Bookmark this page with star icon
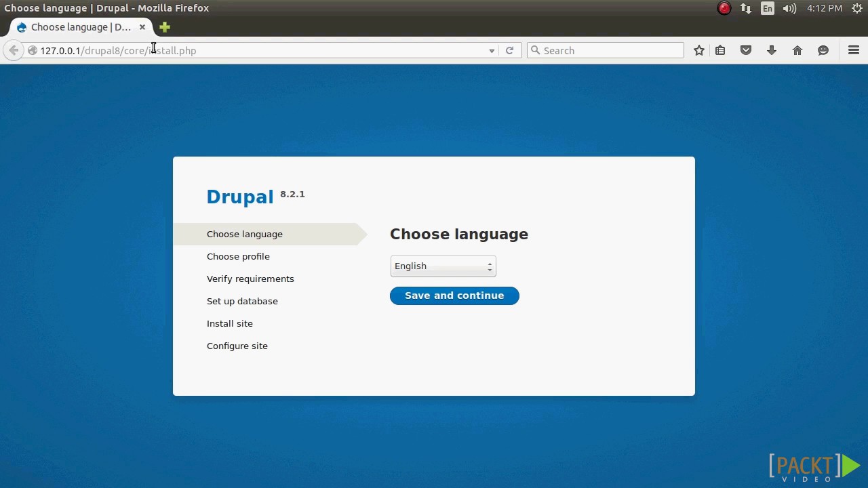Screen dimensions: 868x488 [x=699, y=50]
